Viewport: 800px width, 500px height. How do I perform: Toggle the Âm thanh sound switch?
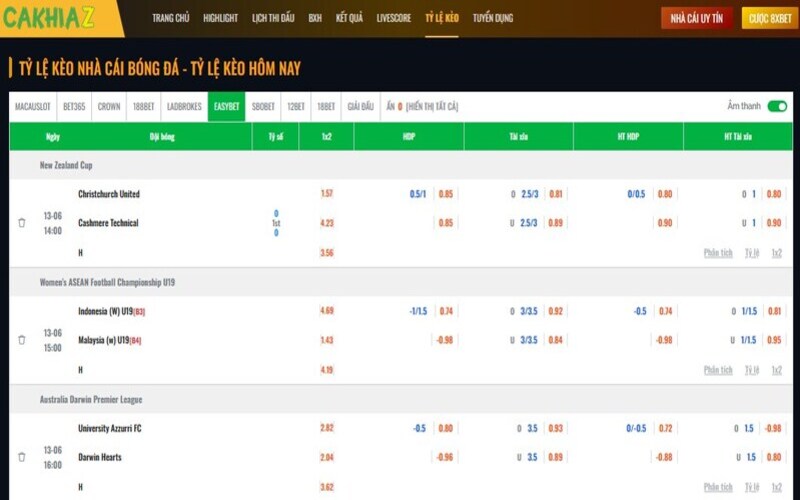776,106
